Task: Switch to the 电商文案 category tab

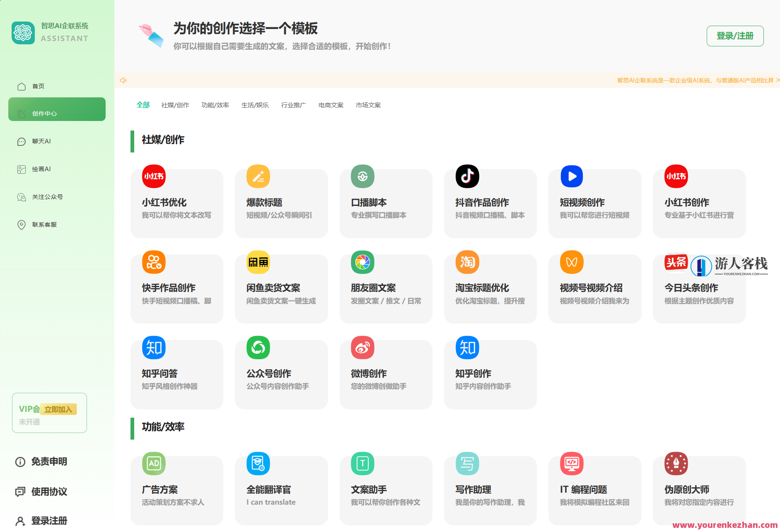Action: point(331,105)
